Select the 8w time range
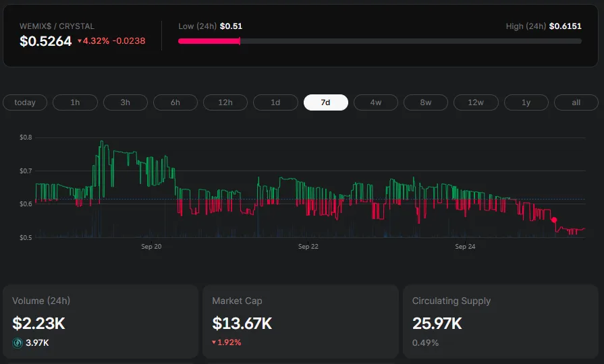 click(x=426, y=102)
